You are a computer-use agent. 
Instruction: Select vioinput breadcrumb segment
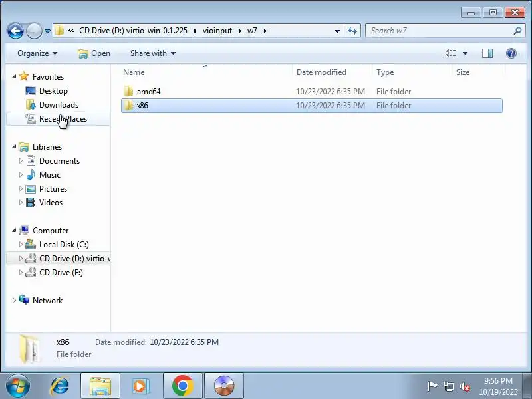pyautogui.click(x=217, y=31)
